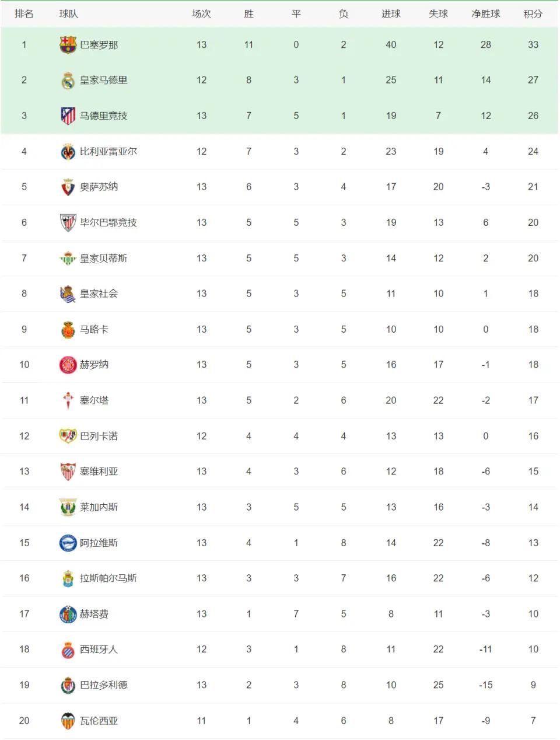Viewport: 560px width, 740px height.
Task: Click the Villarreal yellow crest icon
Action: (x=68, y=152)
